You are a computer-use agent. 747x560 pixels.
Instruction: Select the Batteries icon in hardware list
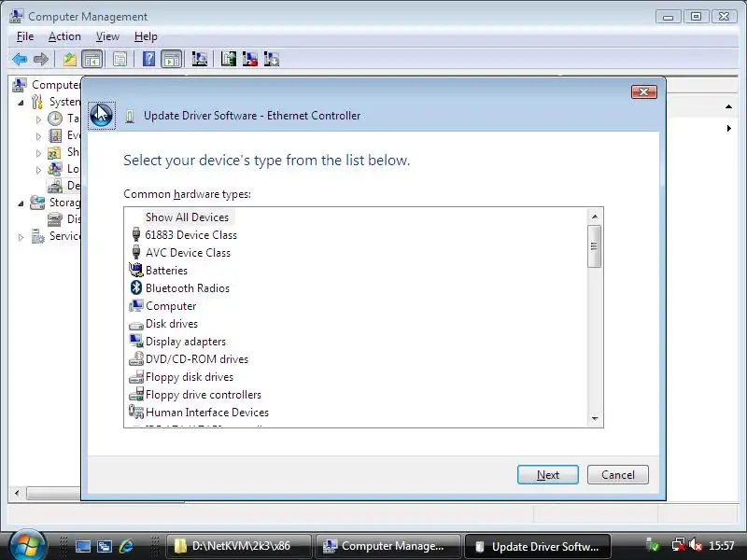coord(135,270)
